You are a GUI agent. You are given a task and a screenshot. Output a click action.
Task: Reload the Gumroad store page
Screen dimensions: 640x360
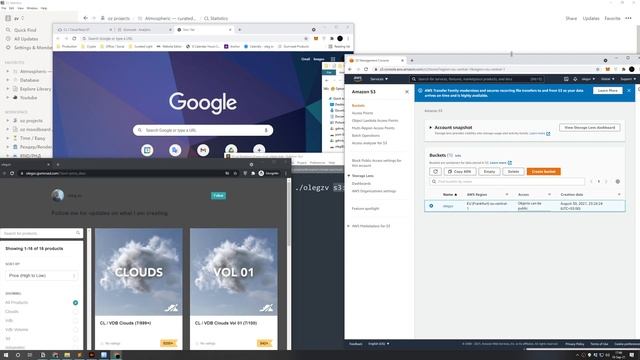[x=12, y=173]
